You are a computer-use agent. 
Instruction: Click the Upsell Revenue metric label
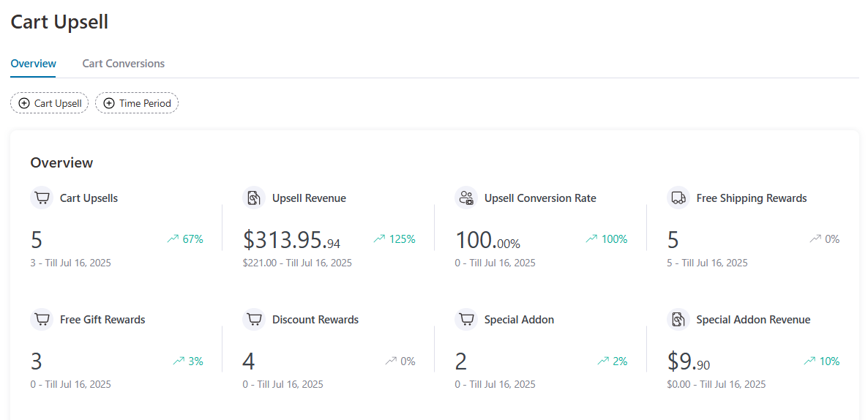pos(309,198)
